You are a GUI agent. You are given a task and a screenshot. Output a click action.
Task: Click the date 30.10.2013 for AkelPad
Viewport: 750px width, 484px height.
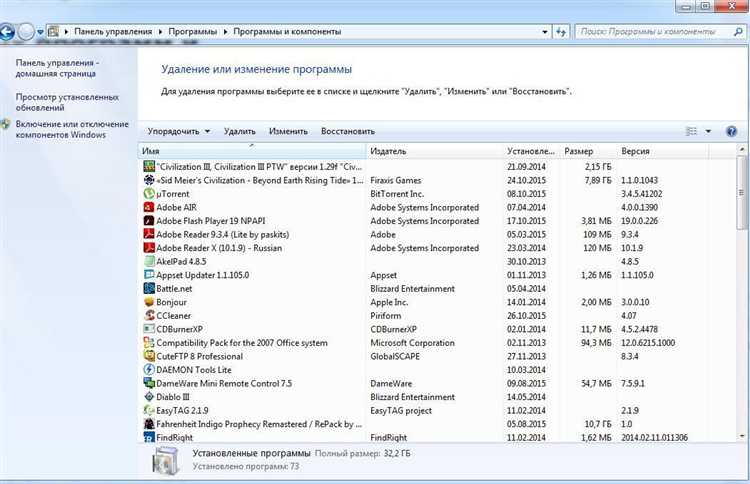pos(526,262)
